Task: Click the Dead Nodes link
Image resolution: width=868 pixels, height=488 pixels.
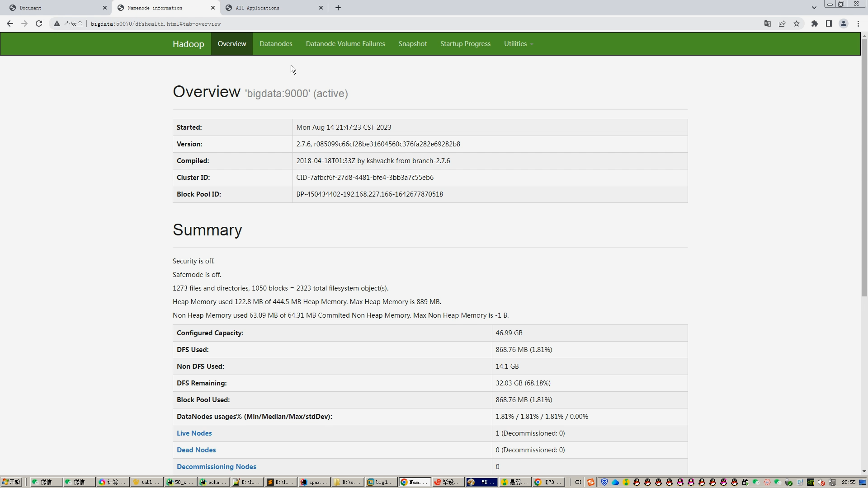Action: coord(196,449)
